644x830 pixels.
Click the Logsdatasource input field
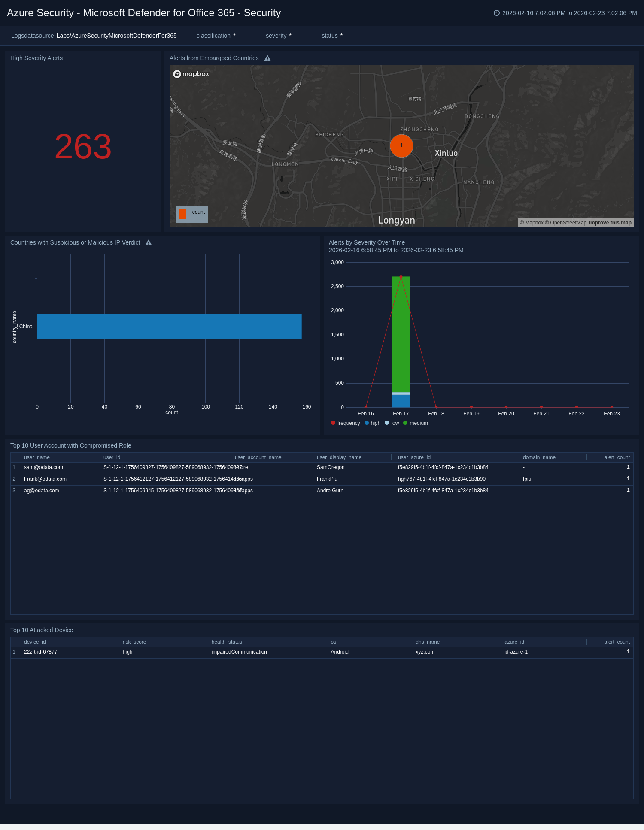(121, 36)
